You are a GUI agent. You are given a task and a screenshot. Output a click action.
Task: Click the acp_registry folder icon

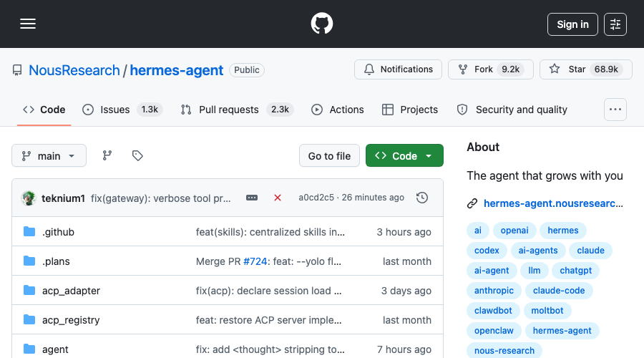click(x=29, y=319)
